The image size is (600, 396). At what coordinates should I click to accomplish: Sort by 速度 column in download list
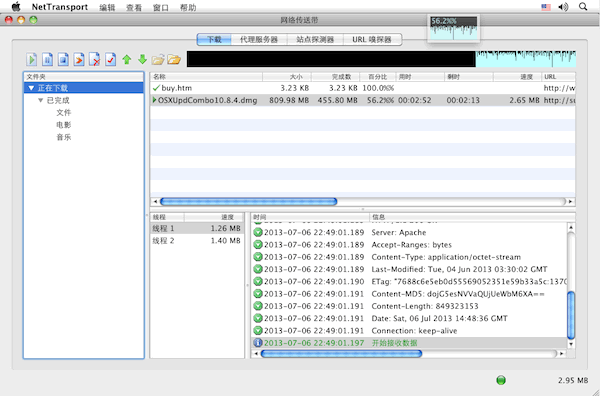pos(517,77)
